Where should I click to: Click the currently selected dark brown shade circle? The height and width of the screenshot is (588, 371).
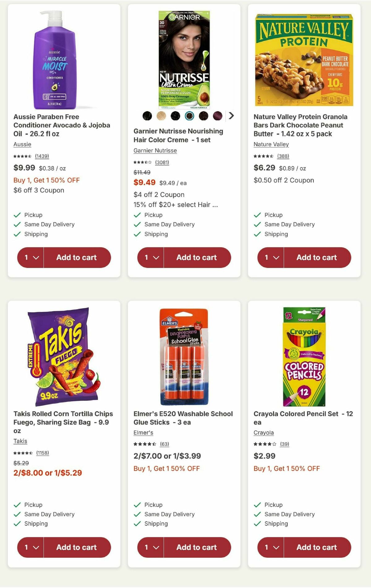pyautogui.click(x=189, y=116)
